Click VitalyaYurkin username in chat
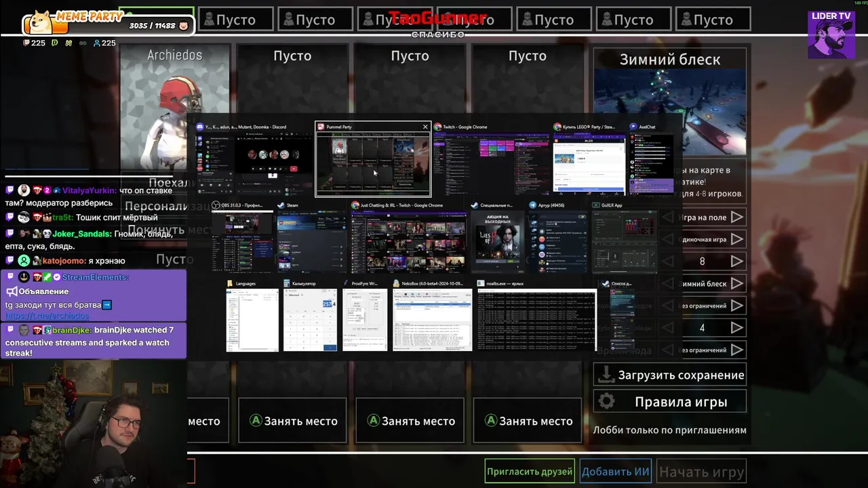The width and height of the screenshot is (868, 488). [x=90, y=190]
